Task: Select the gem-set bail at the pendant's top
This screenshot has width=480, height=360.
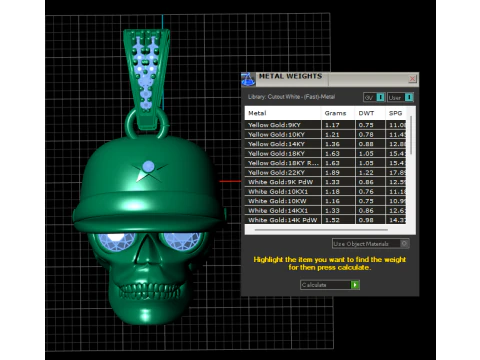Action: (x=146, y=79)
